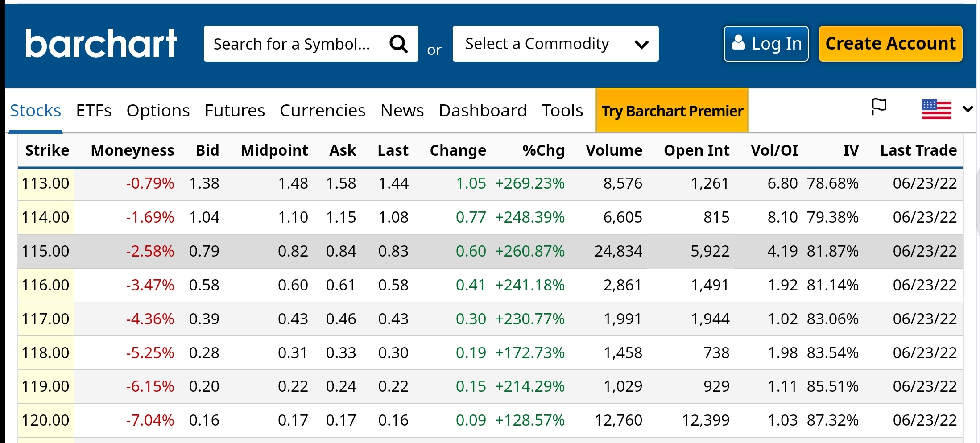Click the search magnifier icon
Screen dimensions: 980x443
tap(398, 44)
